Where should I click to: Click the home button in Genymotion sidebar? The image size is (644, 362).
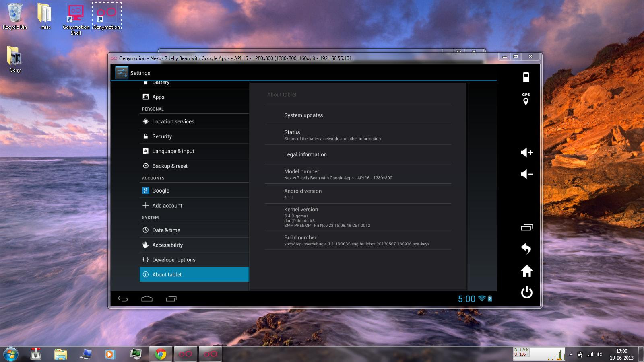526,271
